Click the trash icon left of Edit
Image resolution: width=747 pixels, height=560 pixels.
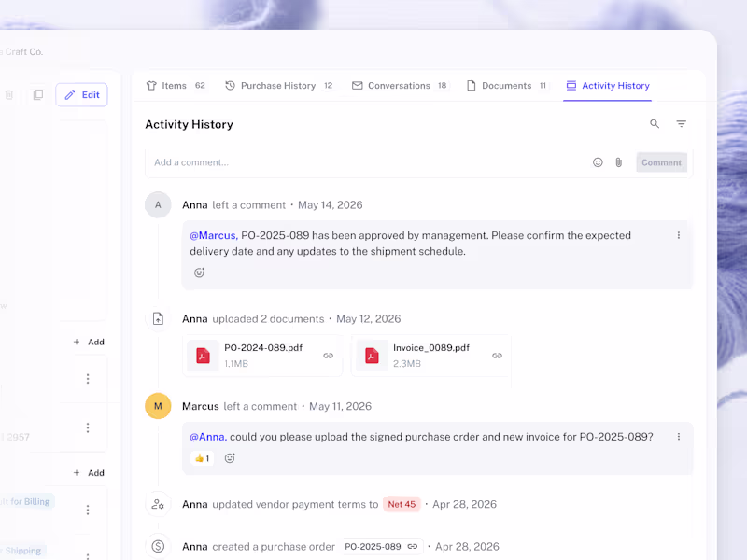9,95
